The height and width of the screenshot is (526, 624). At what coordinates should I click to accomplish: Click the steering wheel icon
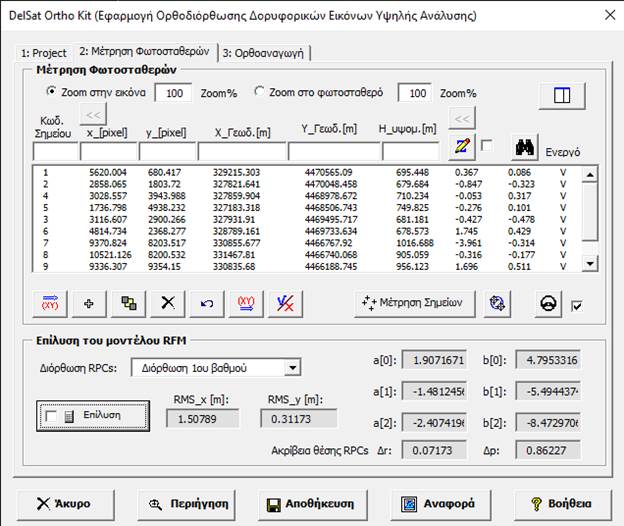(548, 303)
